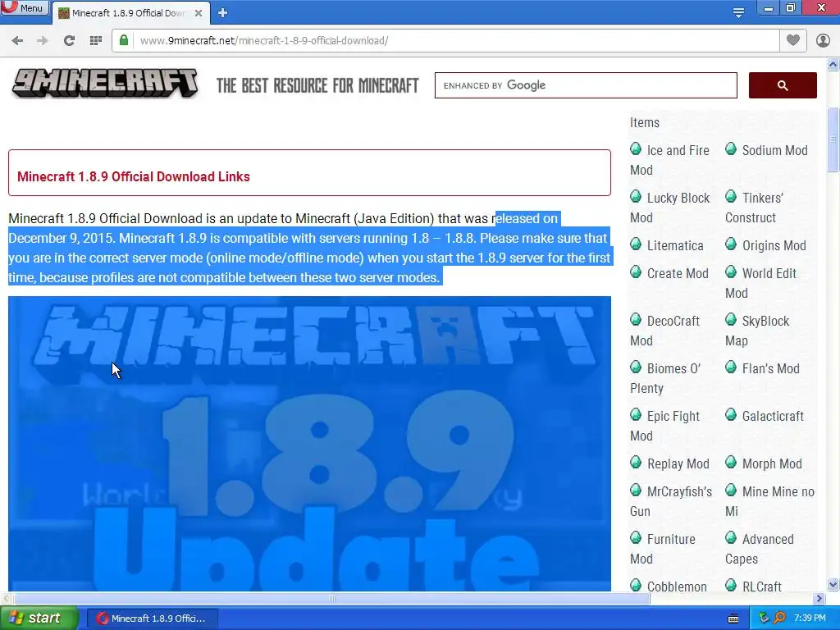Open the Lucky Block Mod link
The image size is (840, 630).
pos(669,208)
